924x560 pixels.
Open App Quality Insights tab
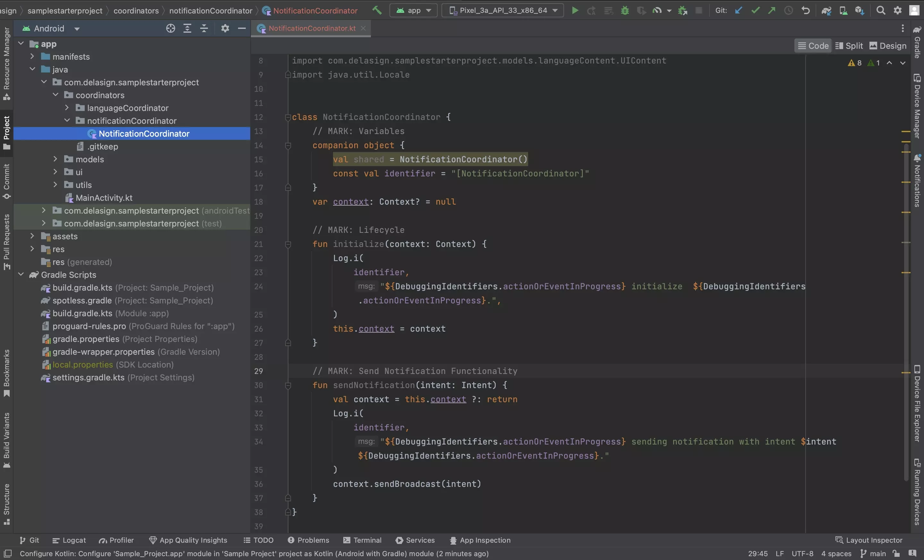point(188,540)
